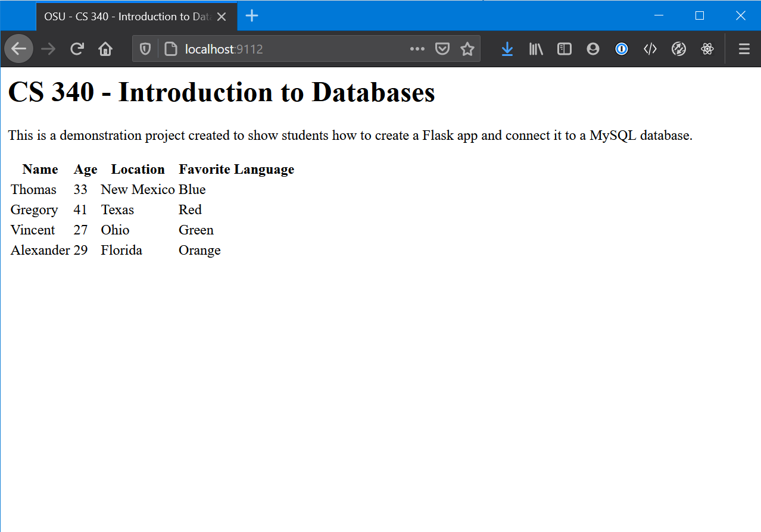Maximize the Firefox window
761x532 pixels.
point(700,15)
